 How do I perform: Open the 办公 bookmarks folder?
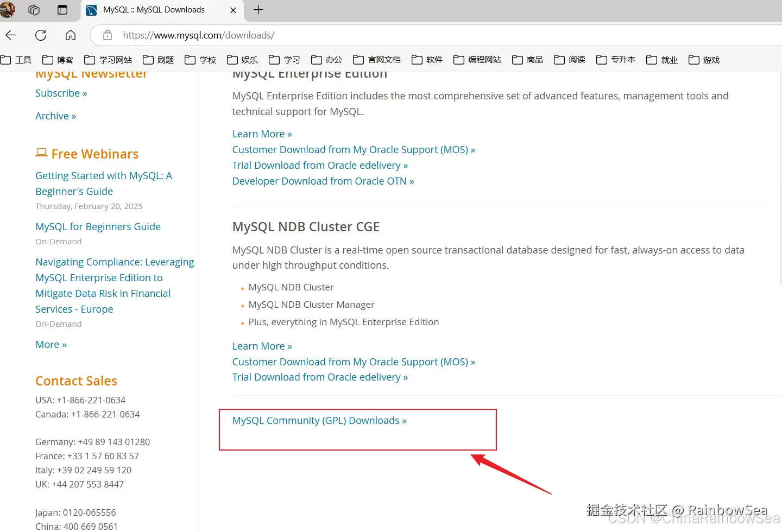point(327,60)
